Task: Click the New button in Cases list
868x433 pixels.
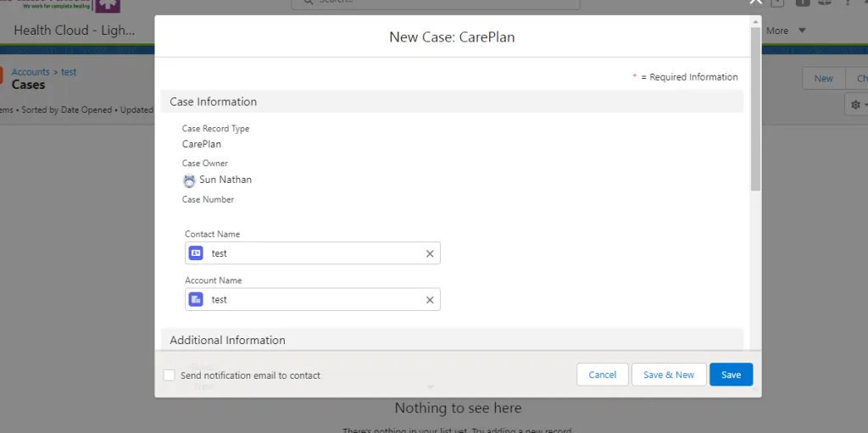Action: point(823,79)
